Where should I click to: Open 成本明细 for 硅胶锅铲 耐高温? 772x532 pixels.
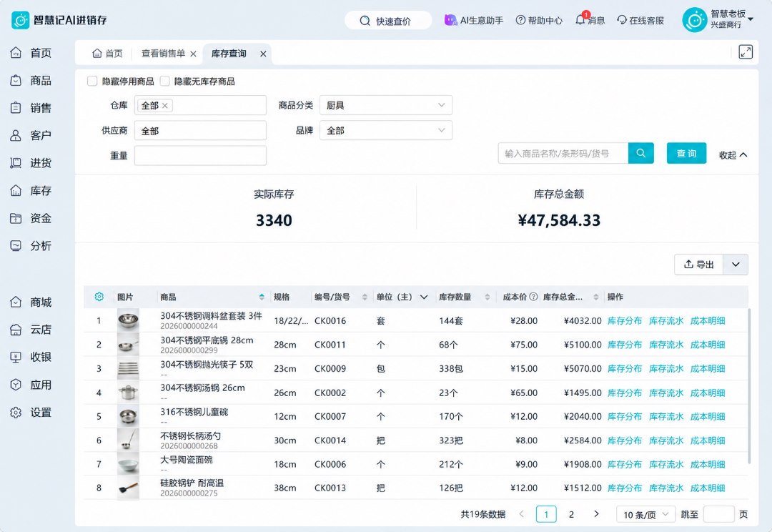(x=708, y=488)
